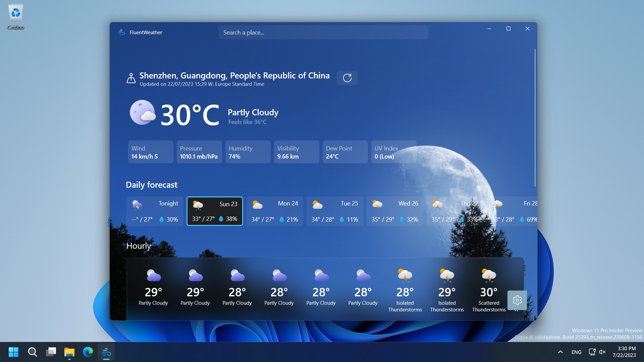Click the FluentWeather wind logo icon
Viewport: 644px width, 362px height.
(121, 32)
